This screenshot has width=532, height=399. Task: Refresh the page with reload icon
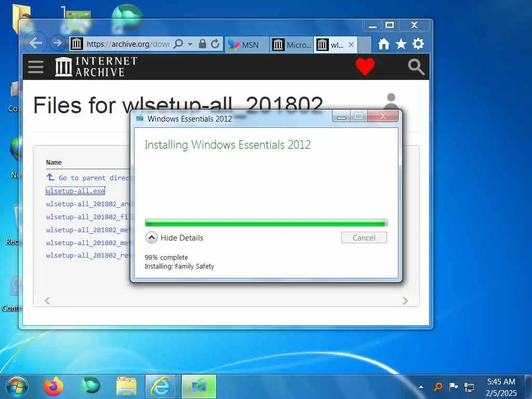tap(215, 44)
